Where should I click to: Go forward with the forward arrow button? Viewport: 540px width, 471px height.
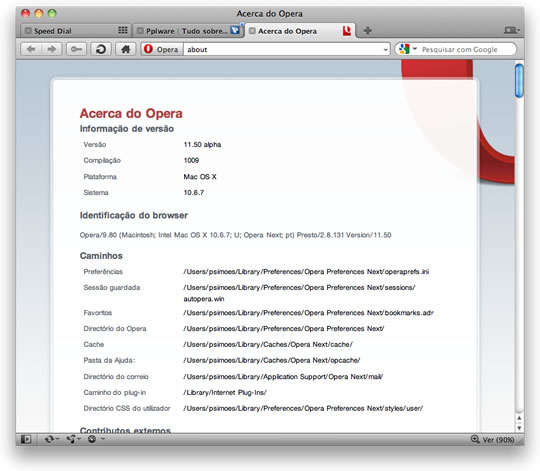click(52, 49)
